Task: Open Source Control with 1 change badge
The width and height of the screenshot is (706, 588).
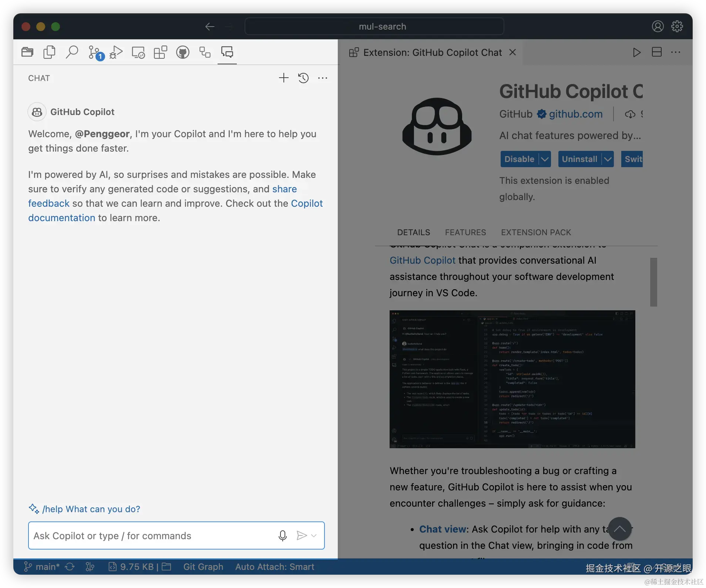Action: point(95,53)
